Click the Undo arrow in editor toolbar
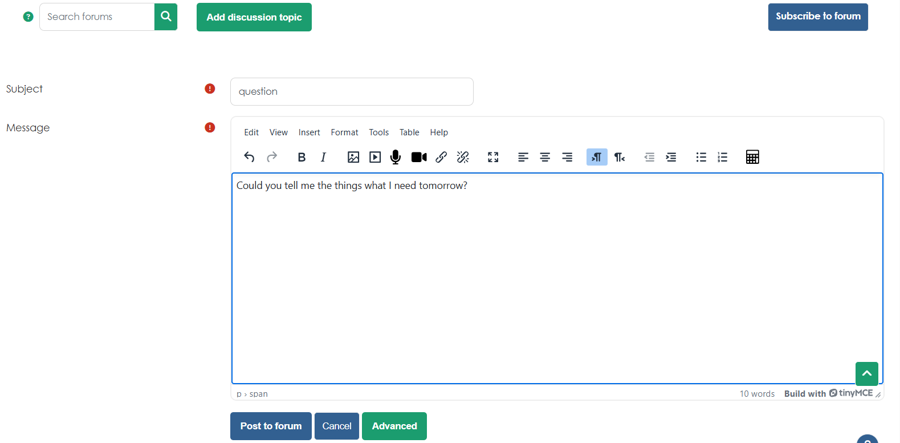The width and height of the screenshot is (900, 443). pyautogui.click(x=249, y=157)
